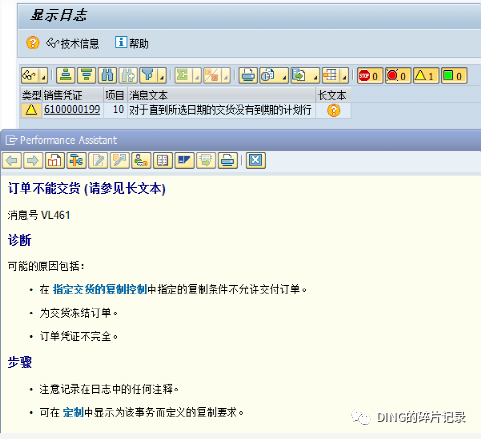The height and width of the screenshot is (439, 481).
Task: Open sales document 6100000199
Action: click(72, 110)
